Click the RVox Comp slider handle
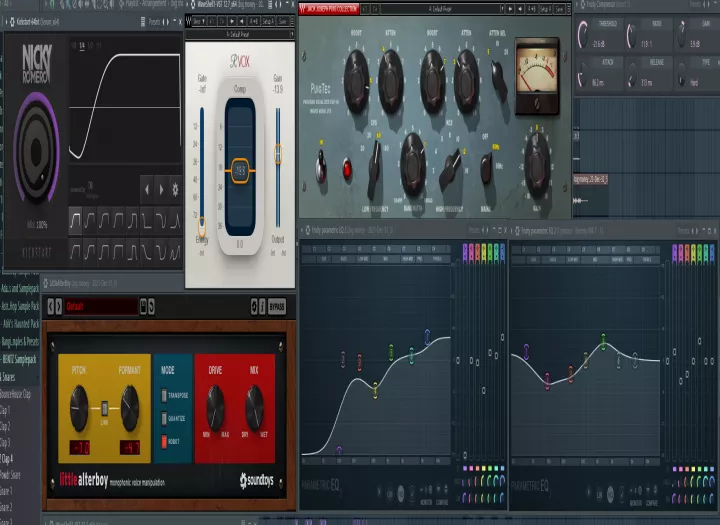Image resolution: width=720 pixels, height=525 pixels. (240, 171)
